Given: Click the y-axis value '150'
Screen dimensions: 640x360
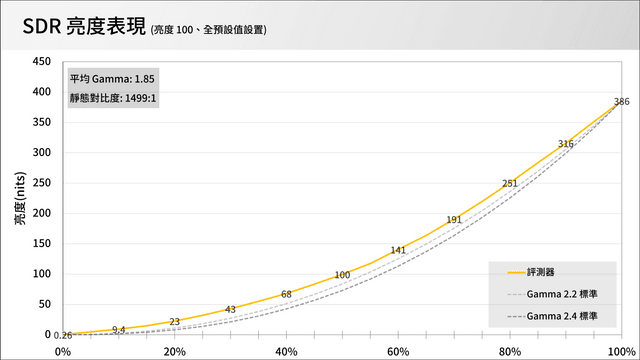Looking at the screenshot, I should tap(42, 244).
